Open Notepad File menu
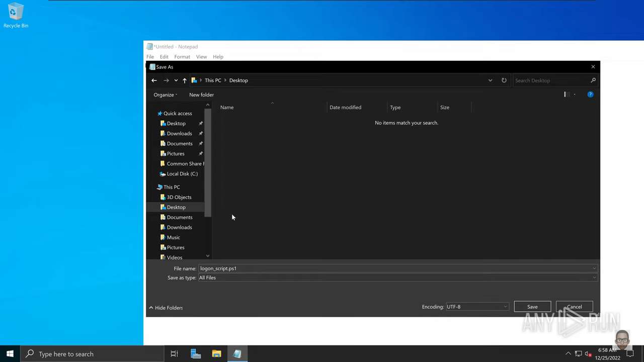Screen dimensions: 644x362 [150, 57]
